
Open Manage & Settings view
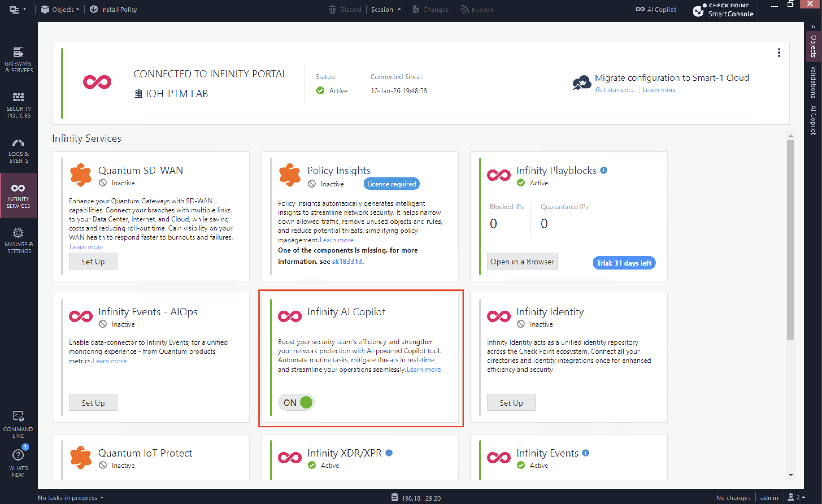point(18,240)
